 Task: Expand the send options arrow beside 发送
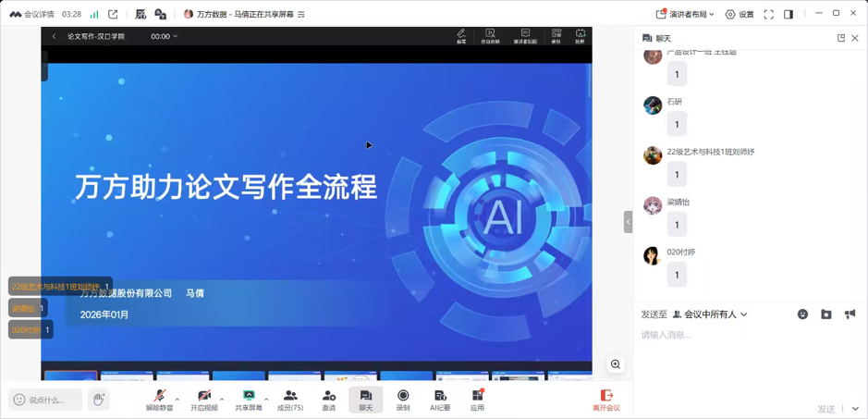tap(855, 409)
